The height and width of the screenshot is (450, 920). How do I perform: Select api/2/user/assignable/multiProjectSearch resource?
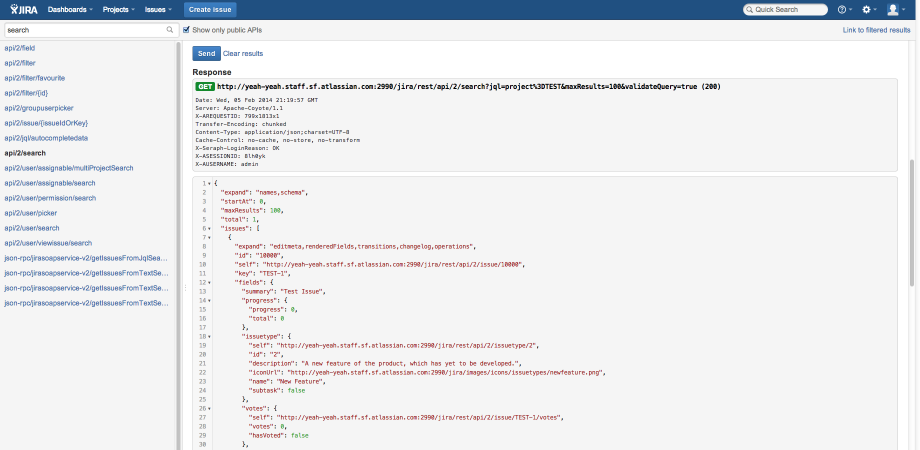coord(69,168)
